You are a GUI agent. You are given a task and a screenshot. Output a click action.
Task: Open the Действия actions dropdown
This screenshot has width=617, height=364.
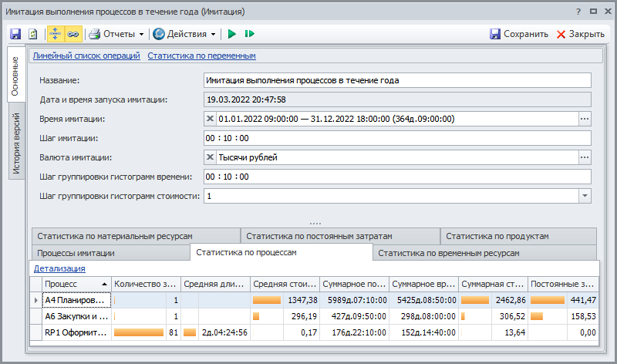[185, 34]
